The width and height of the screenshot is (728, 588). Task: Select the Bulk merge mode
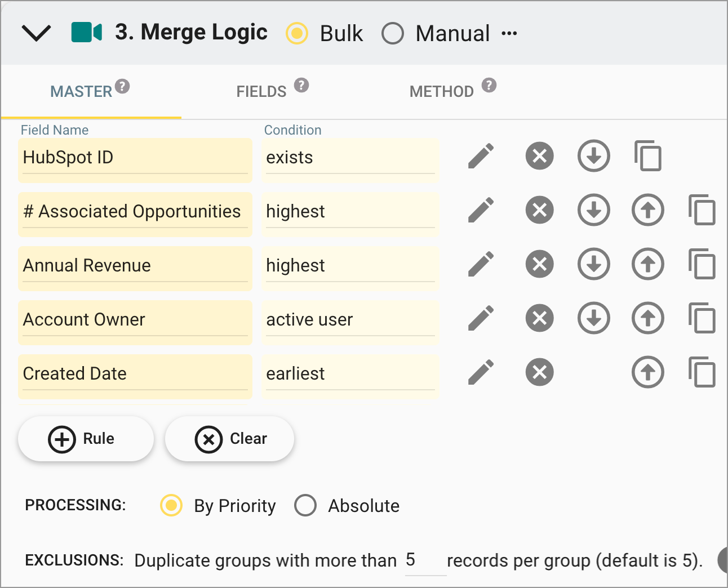(x=297, y=34)
